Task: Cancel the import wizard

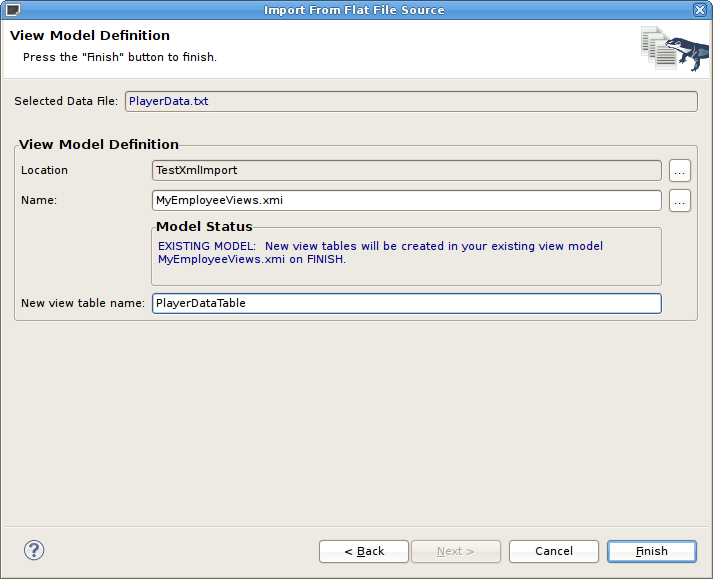Action: tap(553, 551)
